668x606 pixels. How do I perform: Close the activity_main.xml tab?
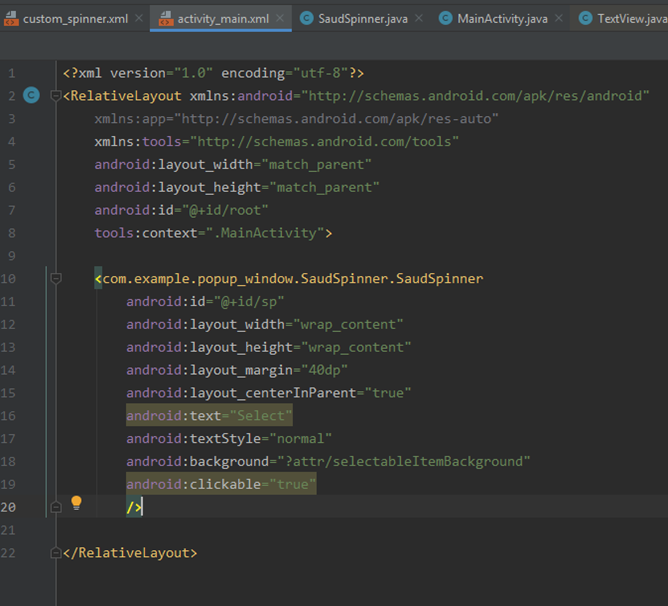(280, 18)
